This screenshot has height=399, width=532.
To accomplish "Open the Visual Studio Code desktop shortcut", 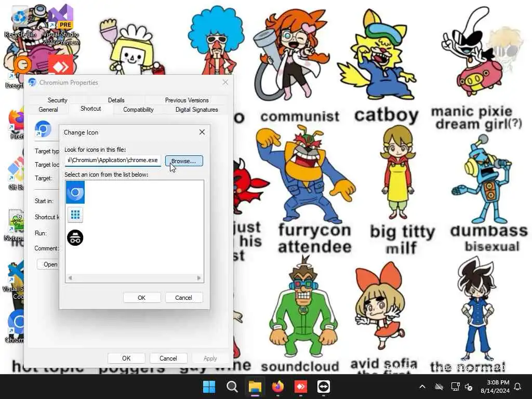I will point(14,280).
